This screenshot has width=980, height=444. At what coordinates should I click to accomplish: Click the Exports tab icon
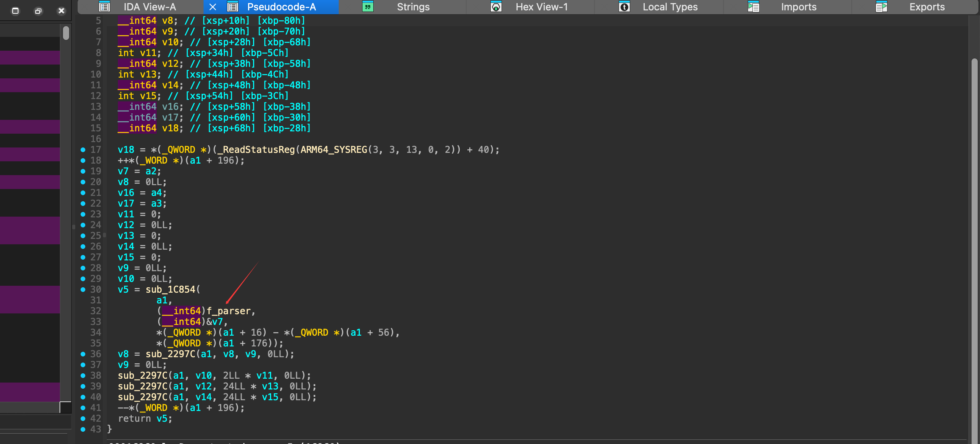click(x=882, y=7)
